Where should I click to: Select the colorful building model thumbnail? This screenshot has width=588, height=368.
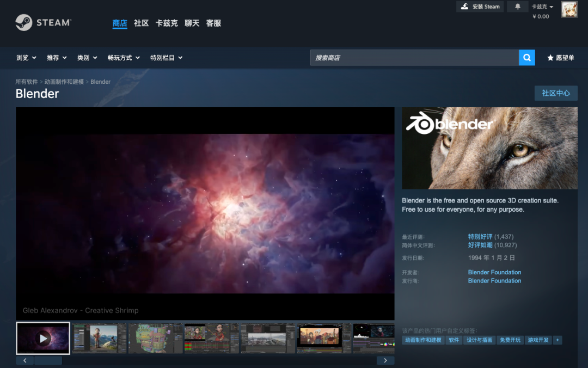[156, 338]
